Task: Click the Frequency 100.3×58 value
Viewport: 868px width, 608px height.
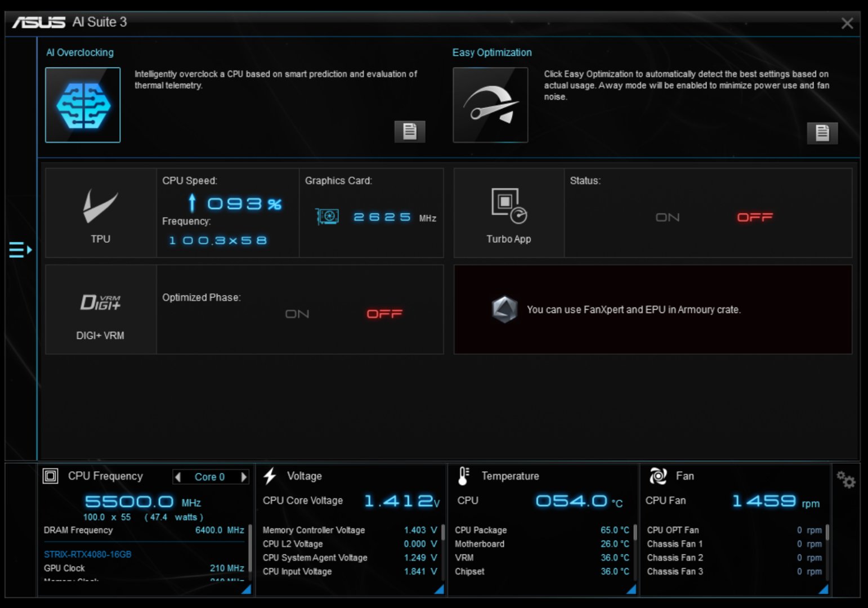Action: coord(218,240)
